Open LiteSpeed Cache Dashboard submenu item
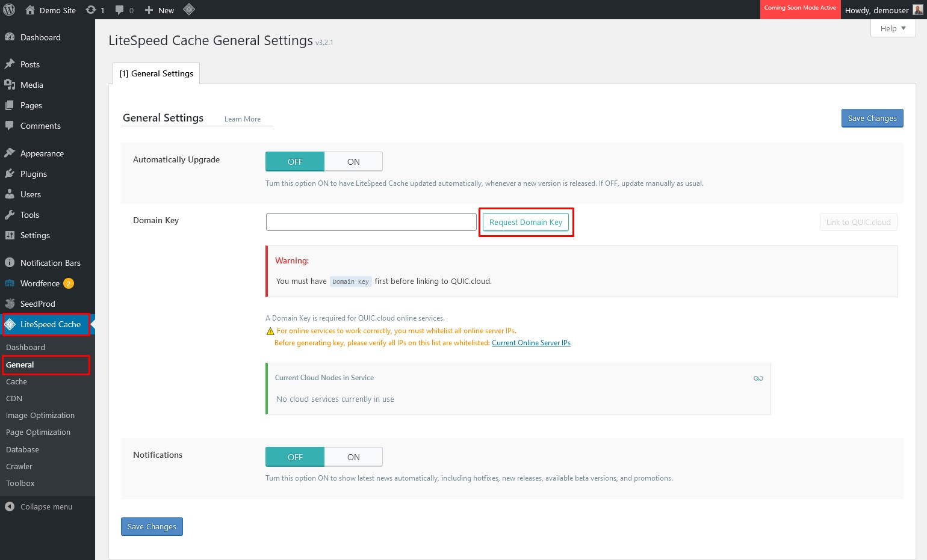Screen dimensions: 927x560 pyautogui.click(x=26, y=347)
